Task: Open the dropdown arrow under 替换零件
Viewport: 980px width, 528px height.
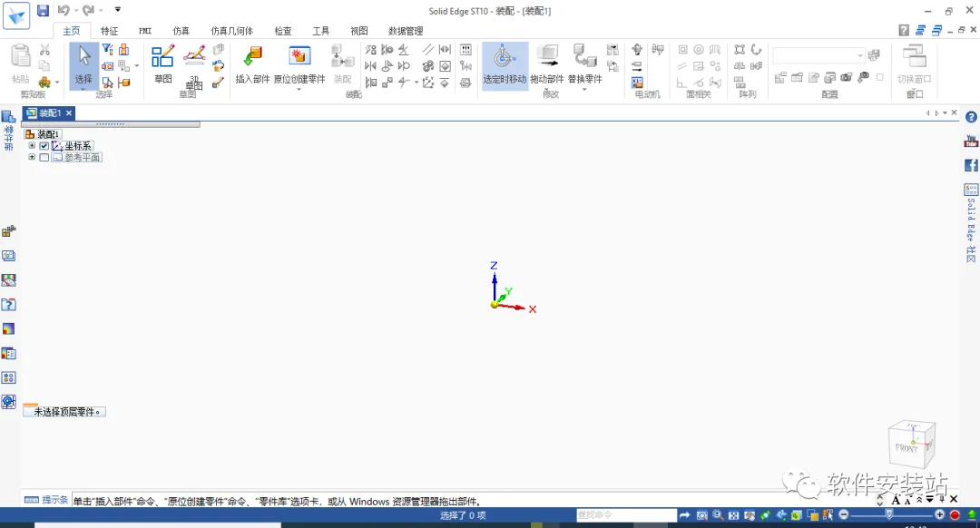Action: coord(584,89)
